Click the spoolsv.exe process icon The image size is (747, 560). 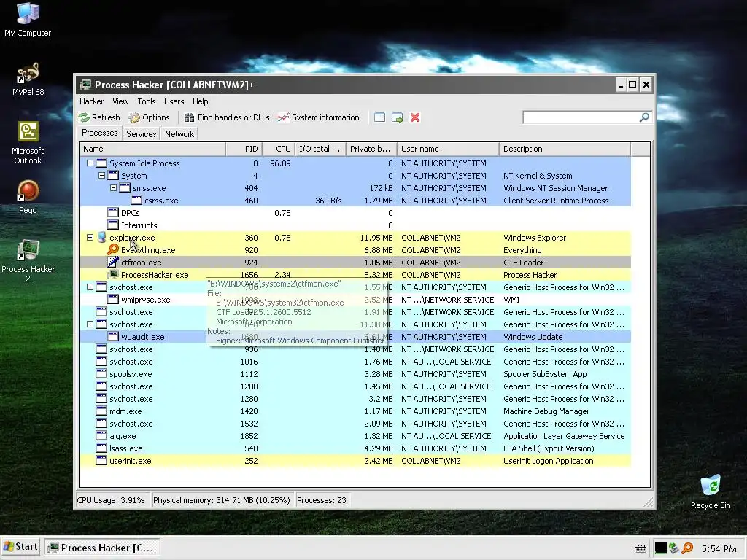coord(101,374)
